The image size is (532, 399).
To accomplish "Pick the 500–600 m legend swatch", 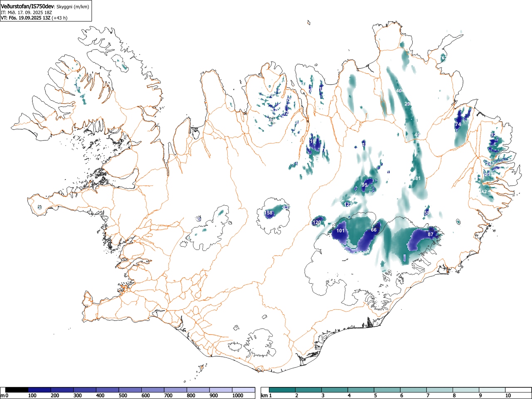I will (131, 390).
